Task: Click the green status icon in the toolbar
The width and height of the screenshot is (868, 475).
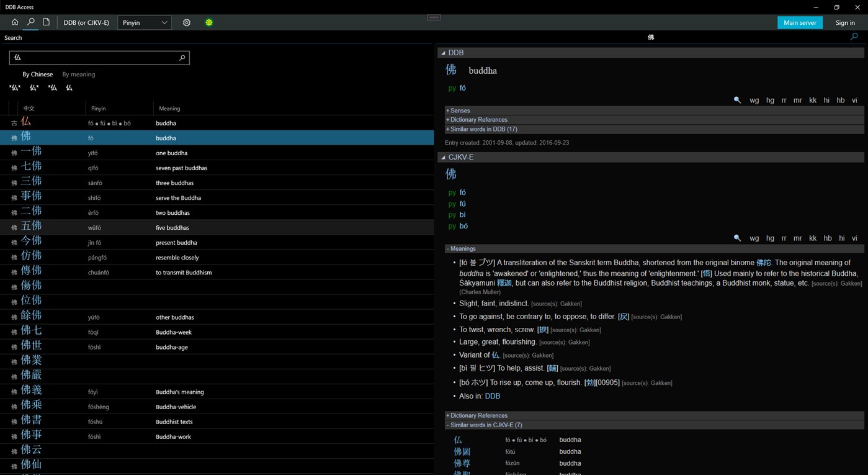Action: pos(209,22)
